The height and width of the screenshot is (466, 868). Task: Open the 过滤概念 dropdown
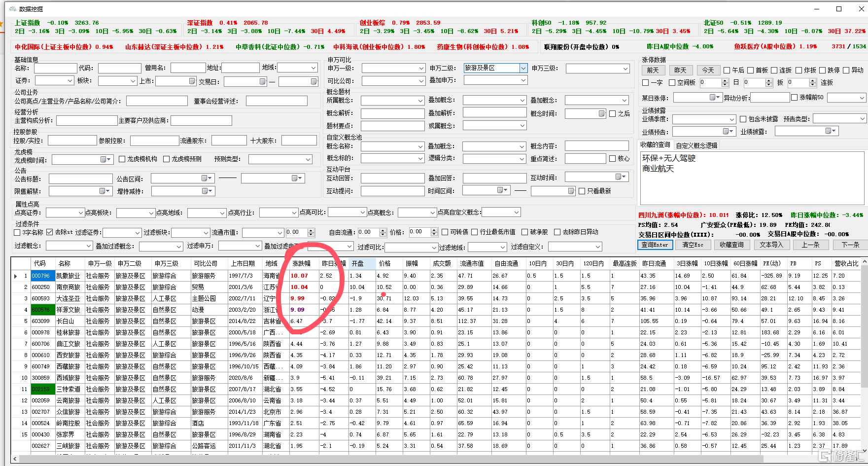[88, 246]
